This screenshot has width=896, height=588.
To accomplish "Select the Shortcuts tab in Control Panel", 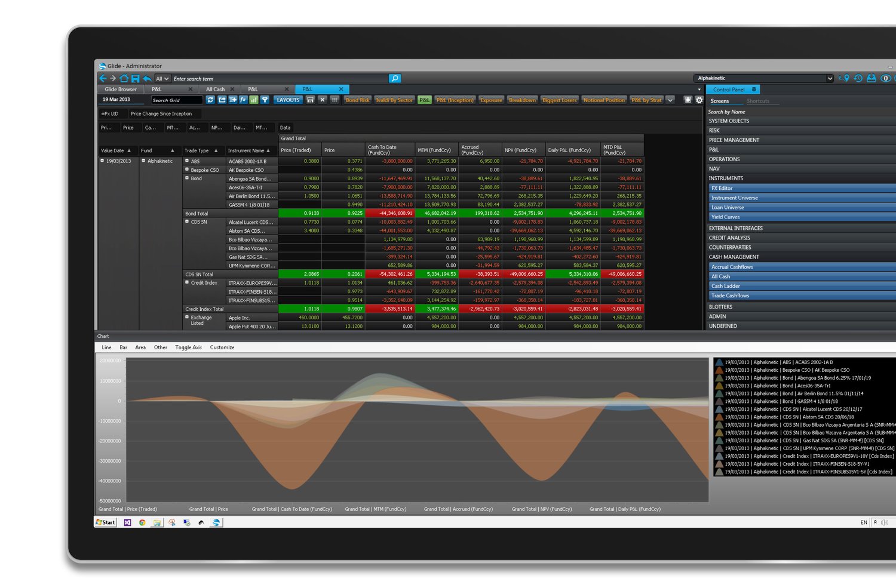I will (758, 101).
